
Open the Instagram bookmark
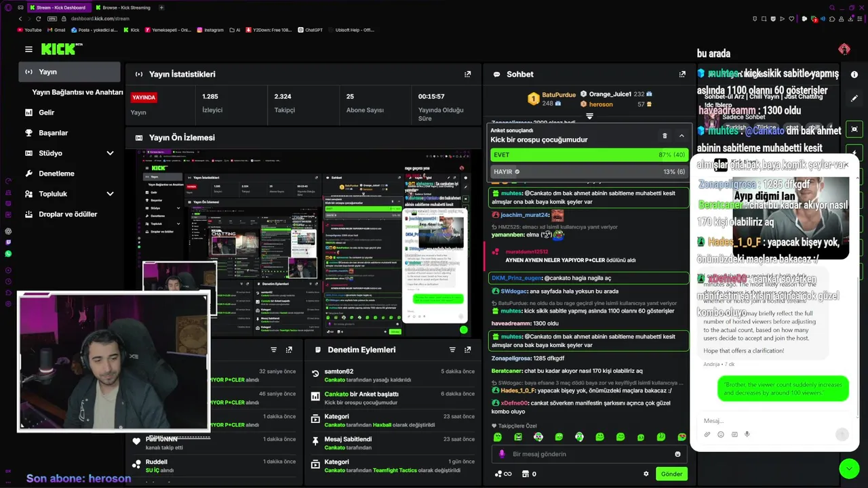point(210,30)
